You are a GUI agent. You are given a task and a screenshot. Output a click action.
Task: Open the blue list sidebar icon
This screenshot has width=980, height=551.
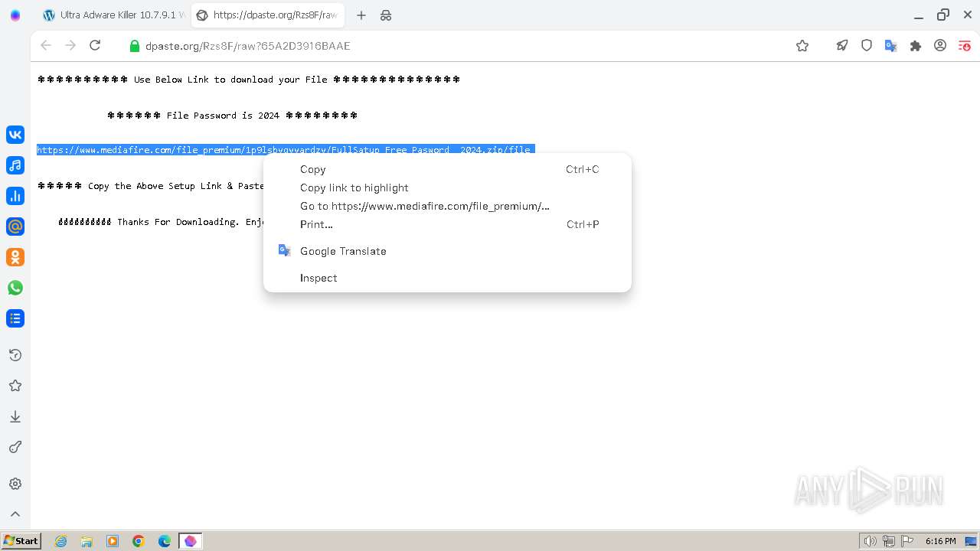pyautogui.click(x=15, y=318)
